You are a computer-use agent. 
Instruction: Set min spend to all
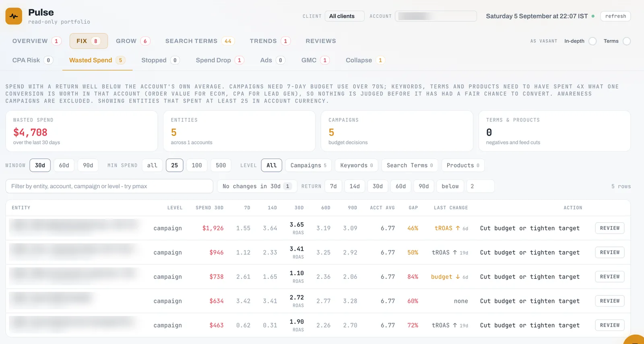(x=152, y=165)
